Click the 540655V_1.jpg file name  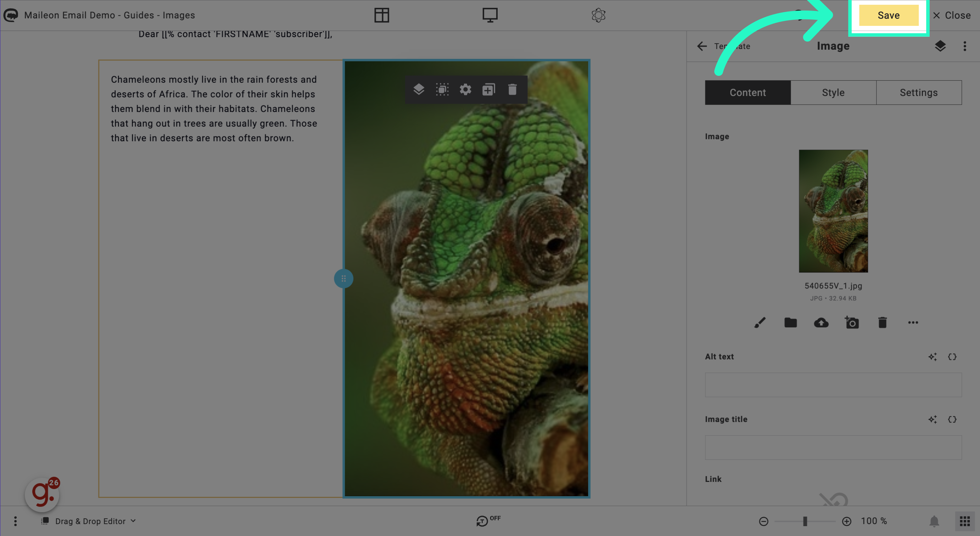click(x=833, y=286)
